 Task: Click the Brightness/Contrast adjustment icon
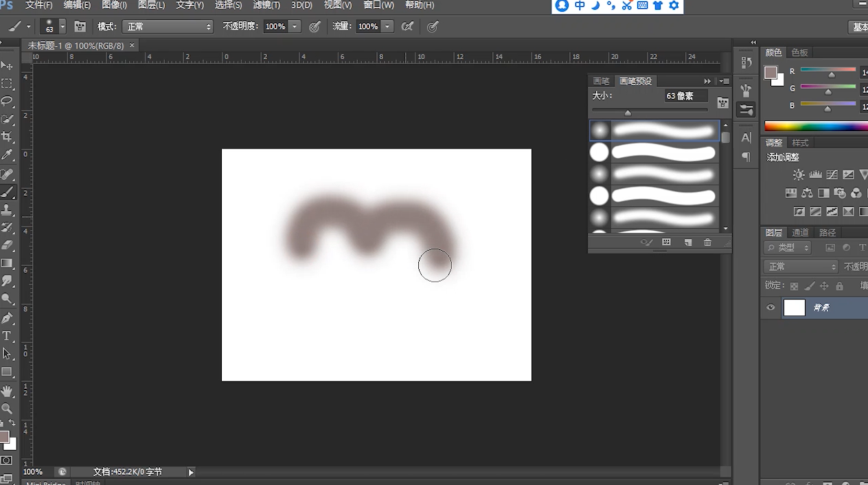pos(799,175)
